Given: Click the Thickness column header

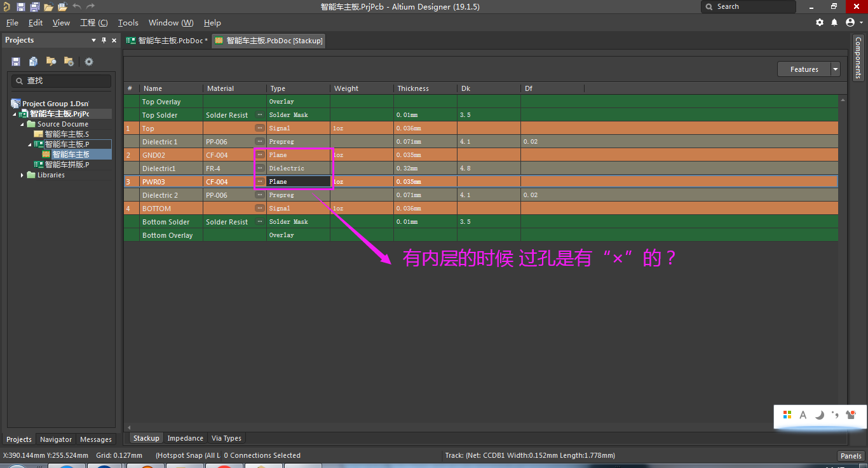Looking at the screenshot, I should 425,88.
